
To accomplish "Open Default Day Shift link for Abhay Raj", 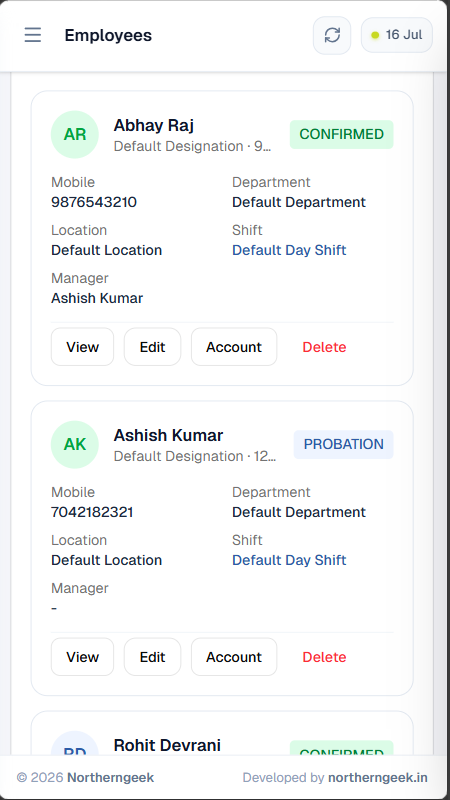I will 289,250.
